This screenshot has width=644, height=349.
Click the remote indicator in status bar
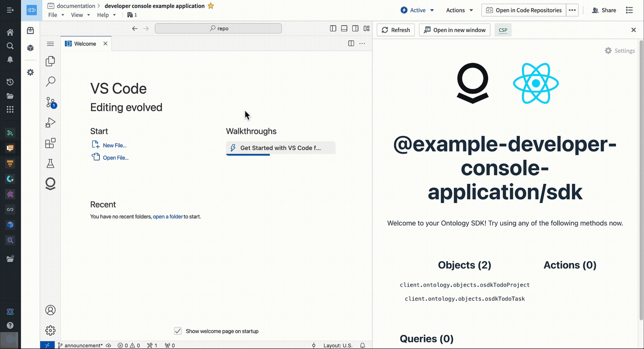[x=47, y=345]
